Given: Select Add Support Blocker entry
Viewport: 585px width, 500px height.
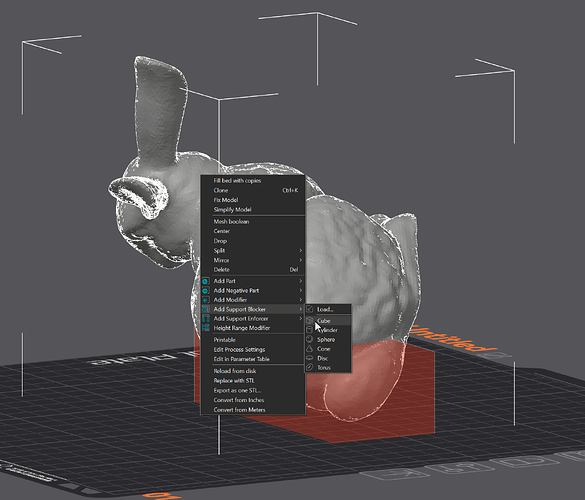Looking at the screenshot, I should point(253,309).
